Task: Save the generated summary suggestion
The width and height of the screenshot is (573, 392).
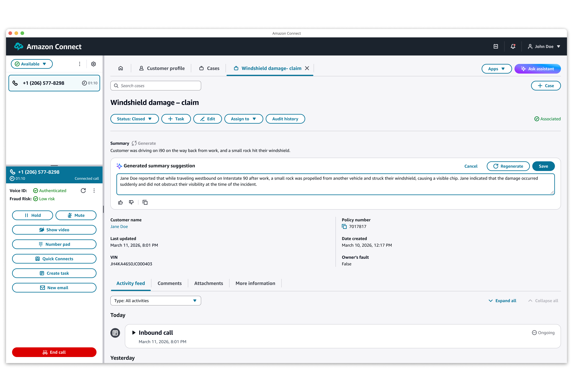Action: click(x=543, y=166)
